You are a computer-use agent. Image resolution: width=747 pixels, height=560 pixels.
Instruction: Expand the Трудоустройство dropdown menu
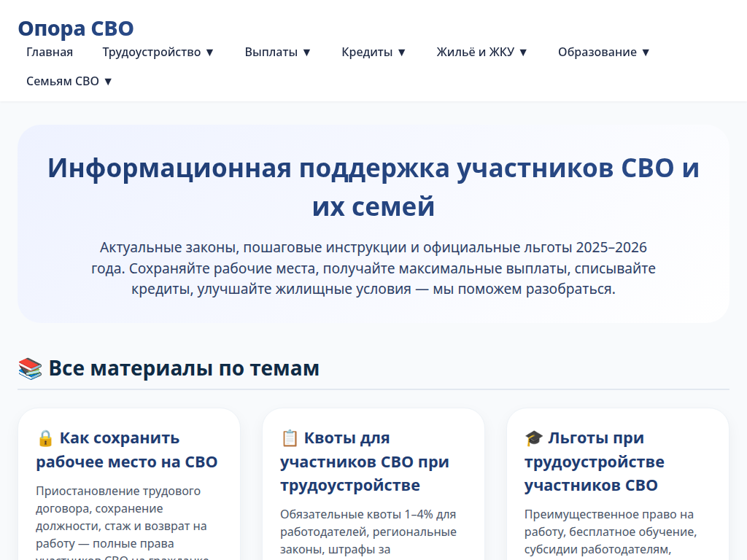click(x=158, y=52)
